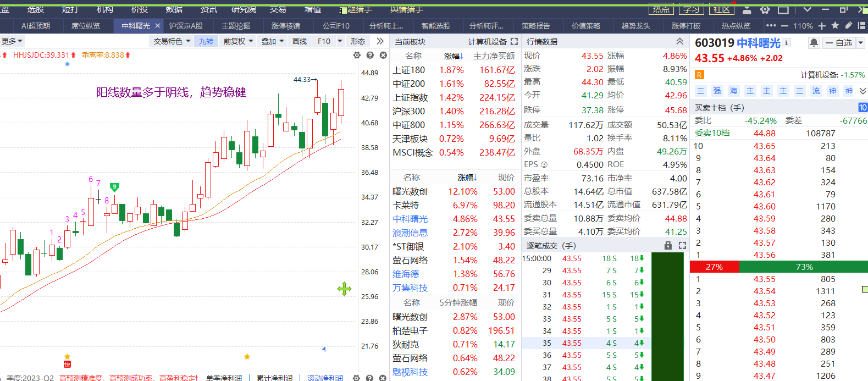The width and height of the screenshot is (868, 381).
Task: Select 累计净利润 view
Action: coord(274,378)
